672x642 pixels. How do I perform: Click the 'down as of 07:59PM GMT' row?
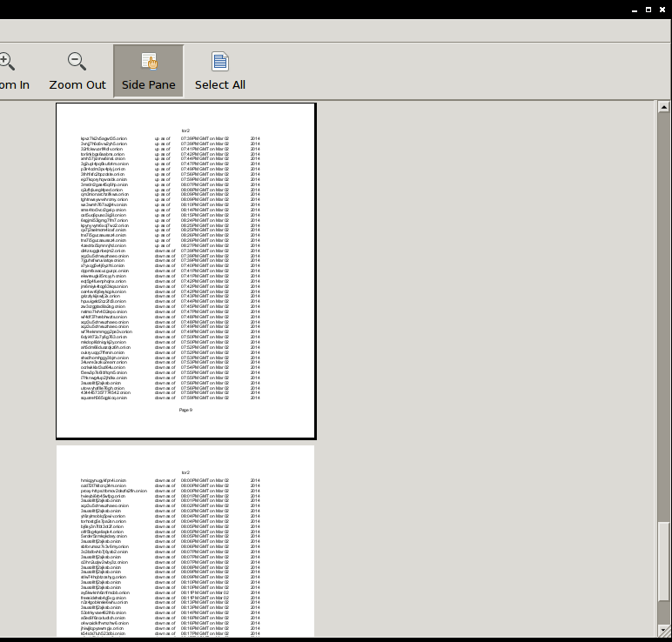click(170, 398)
